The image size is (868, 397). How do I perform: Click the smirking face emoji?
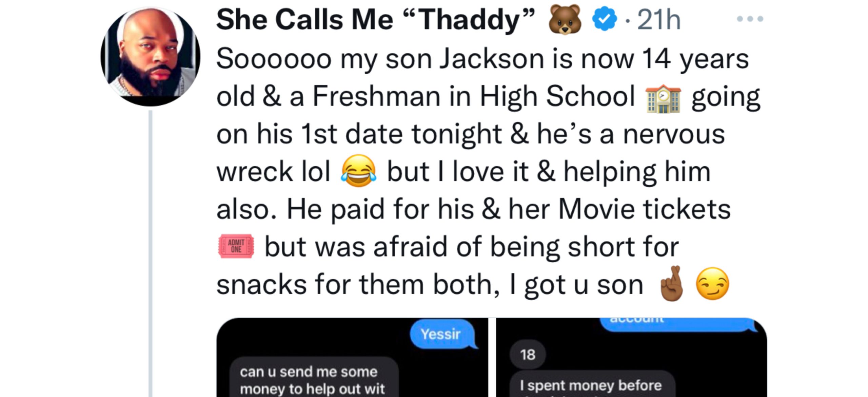[712, 283]
